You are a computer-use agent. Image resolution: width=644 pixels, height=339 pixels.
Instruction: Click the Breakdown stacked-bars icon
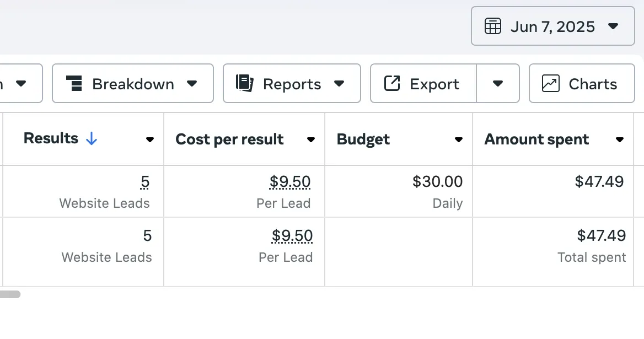[x=74, y=84]
